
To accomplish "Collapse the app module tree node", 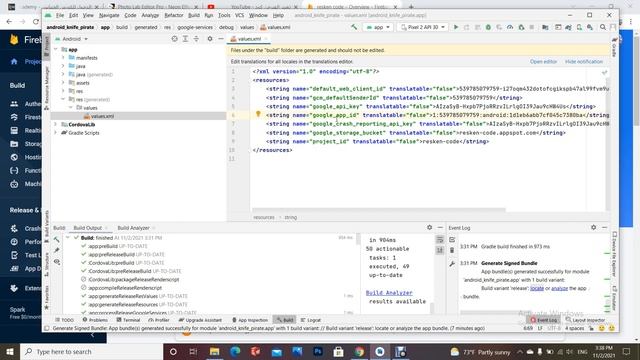I will pyautogui.click(x=56, y=49).
